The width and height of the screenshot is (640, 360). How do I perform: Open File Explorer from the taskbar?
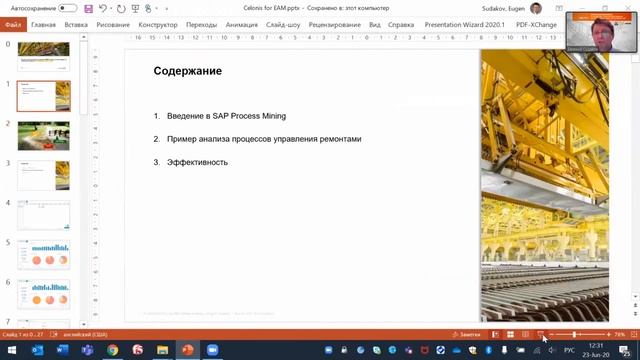coord(162,350)
